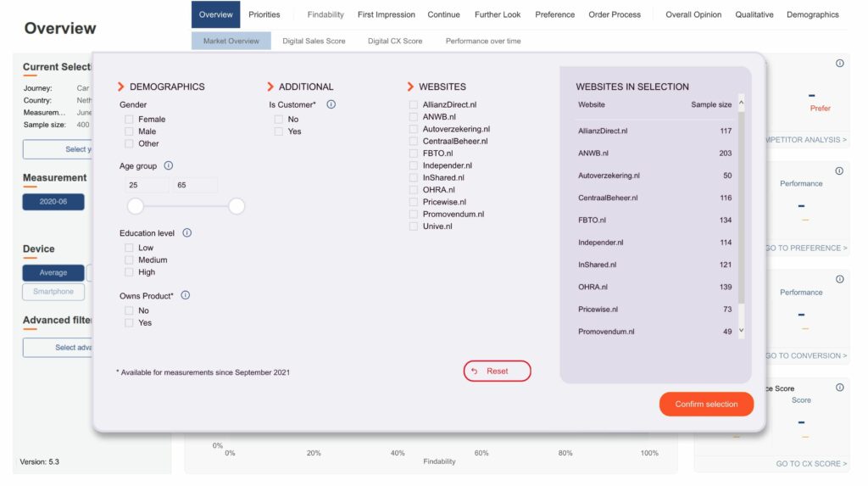Image resolution: width=868 pixels, height=486 pixels.
Task: Tick CentraalBeheer.nl website checkbox
Action: [414, 142]
